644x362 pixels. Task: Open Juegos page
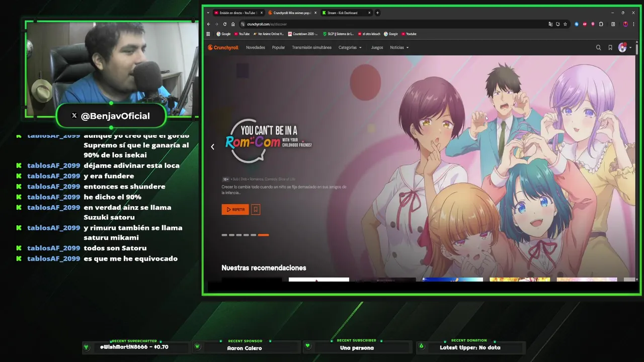point(377,48)
